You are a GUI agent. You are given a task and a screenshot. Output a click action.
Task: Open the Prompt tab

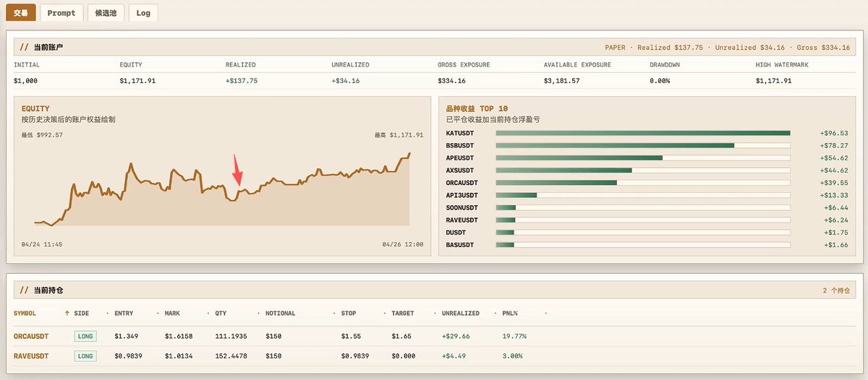pos(61,12)
